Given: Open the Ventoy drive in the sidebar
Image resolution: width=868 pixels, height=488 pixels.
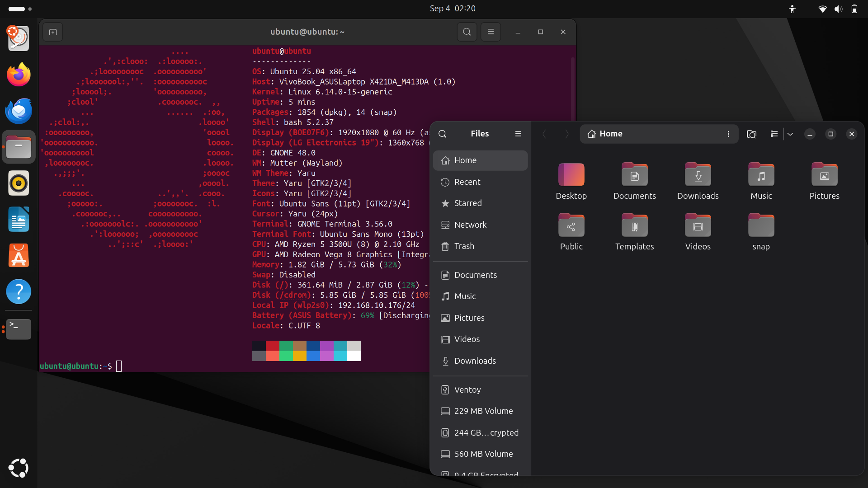Looking at the screenshot, I should pos(480,389).
